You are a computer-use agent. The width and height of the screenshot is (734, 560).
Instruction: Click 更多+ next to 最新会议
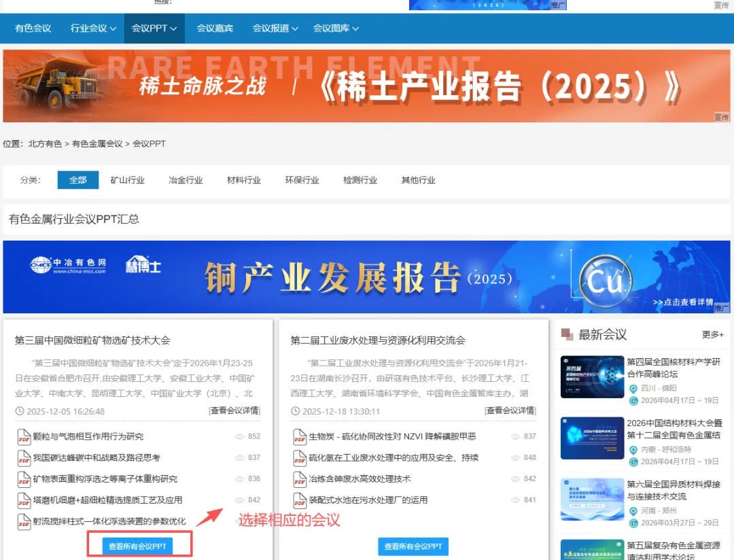click(x=713, y=334)
